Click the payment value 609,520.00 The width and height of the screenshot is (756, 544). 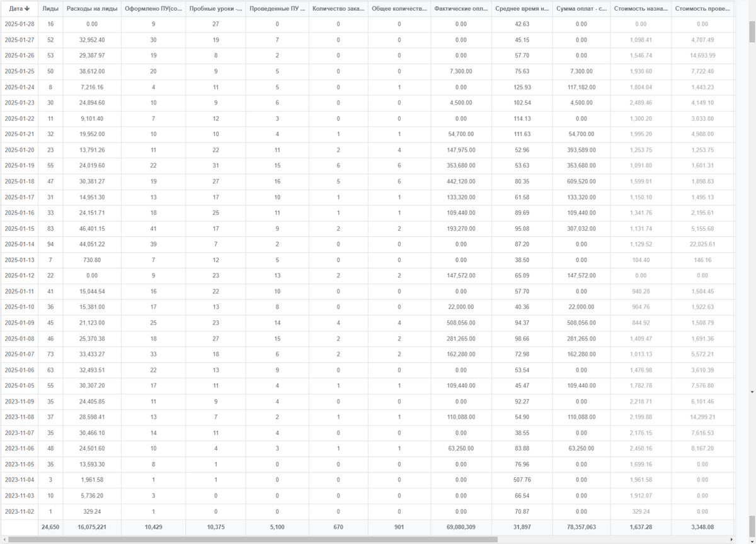(581, 182)
